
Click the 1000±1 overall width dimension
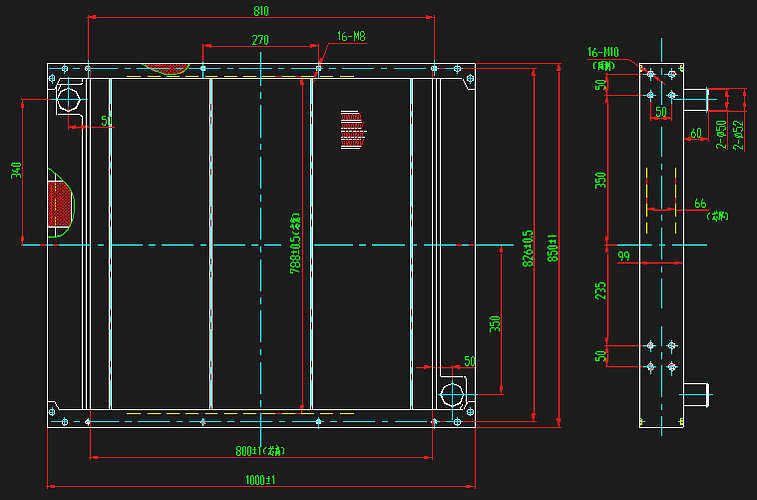(260, 481)
